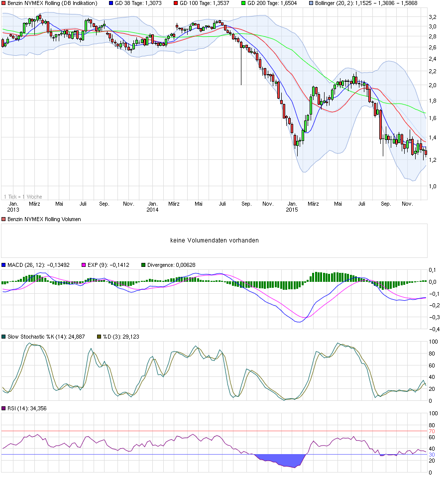
Task: Click the keine Volumendaten vorhanden notice
Action: coord(214,240)
